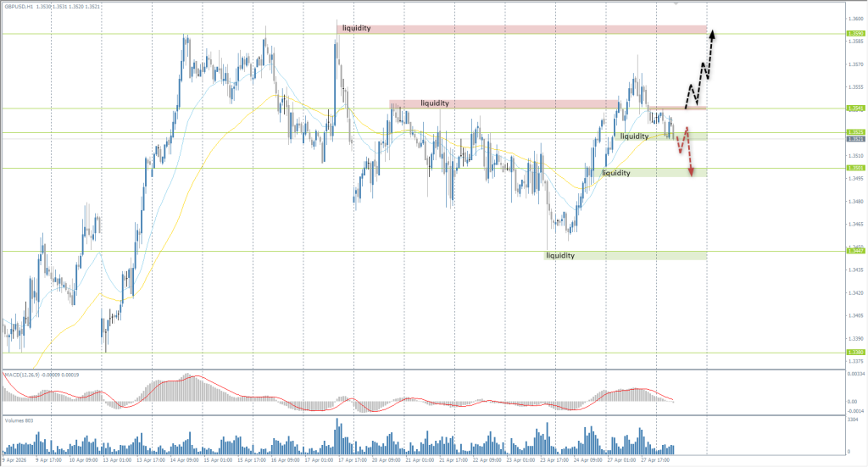Click the black dashed upward arrow head
The height and width of the screenshot is (467, 868).
coord(713,34)
